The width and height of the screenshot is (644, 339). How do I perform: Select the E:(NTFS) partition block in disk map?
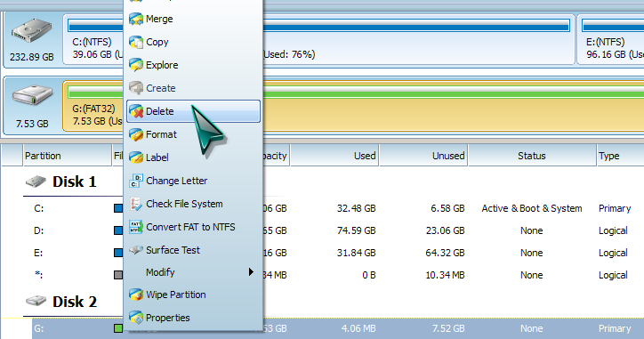(x=611, y=39)
